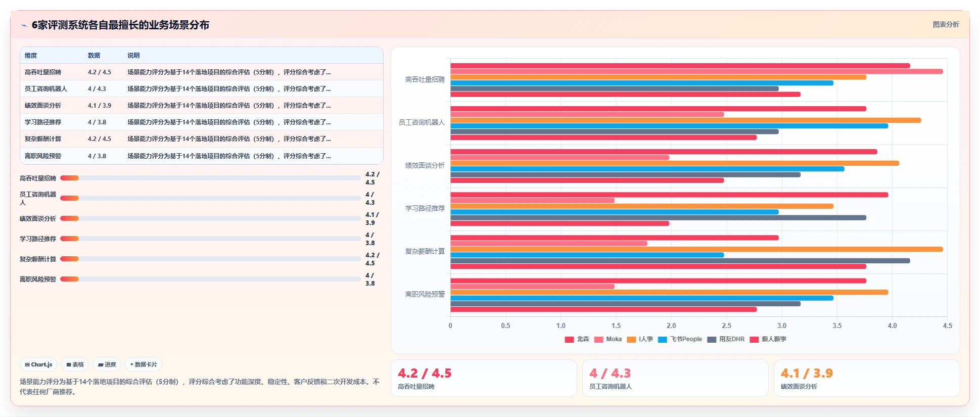Toggle the 北森 legend series
This screenshot has width=980, height=417.
point(577,339)
